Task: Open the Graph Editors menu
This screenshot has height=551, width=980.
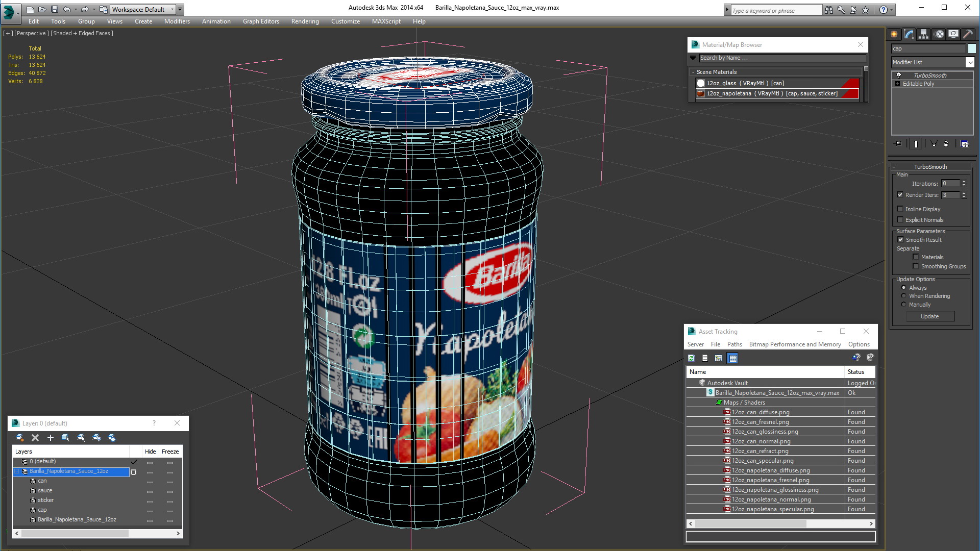Action: (x=261, y=21)
